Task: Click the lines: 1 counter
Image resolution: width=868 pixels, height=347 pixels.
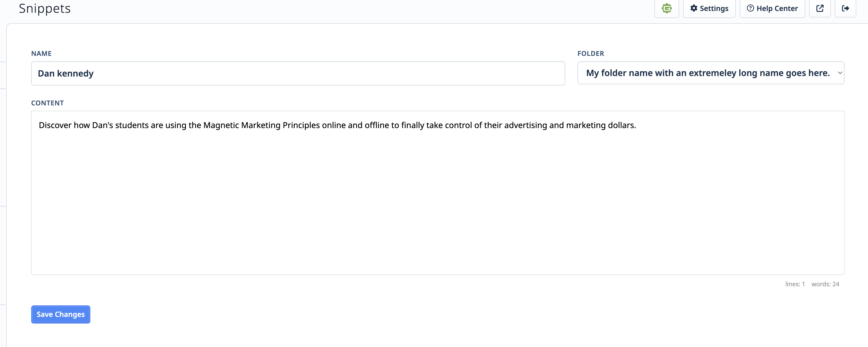Action: click(794, 284)
